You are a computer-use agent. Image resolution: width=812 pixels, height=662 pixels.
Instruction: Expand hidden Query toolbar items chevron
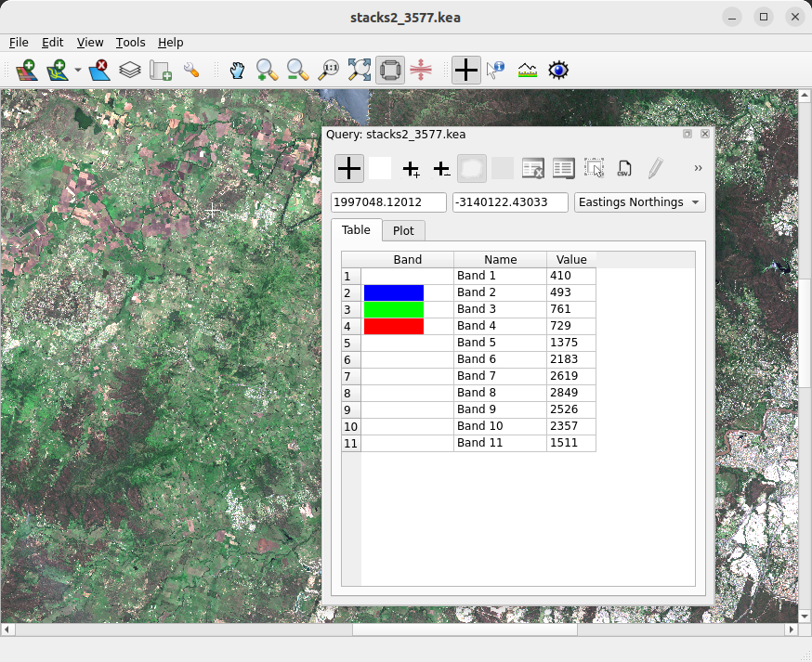point(698,168)
